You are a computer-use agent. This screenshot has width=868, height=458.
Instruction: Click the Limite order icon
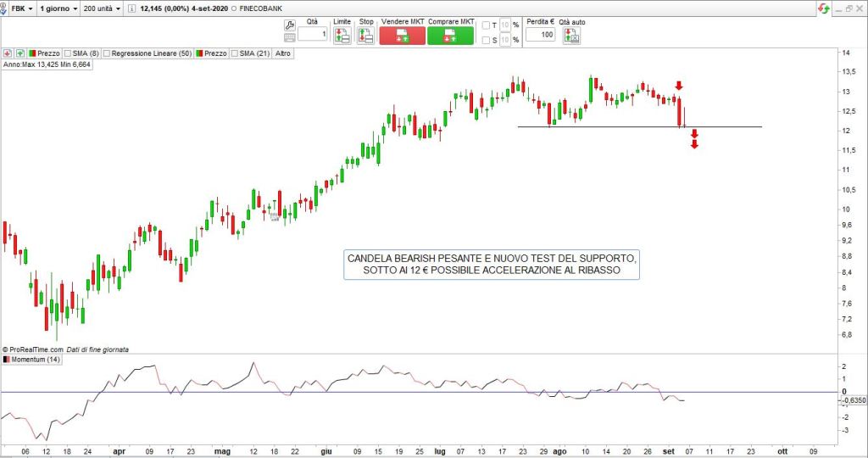click(x=342, y=36)
